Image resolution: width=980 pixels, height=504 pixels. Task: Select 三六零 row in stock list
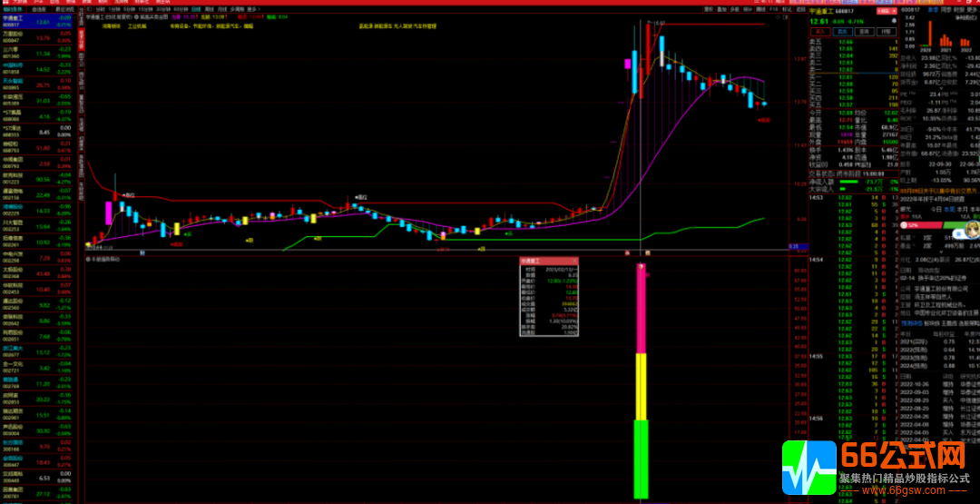[37, 54]
